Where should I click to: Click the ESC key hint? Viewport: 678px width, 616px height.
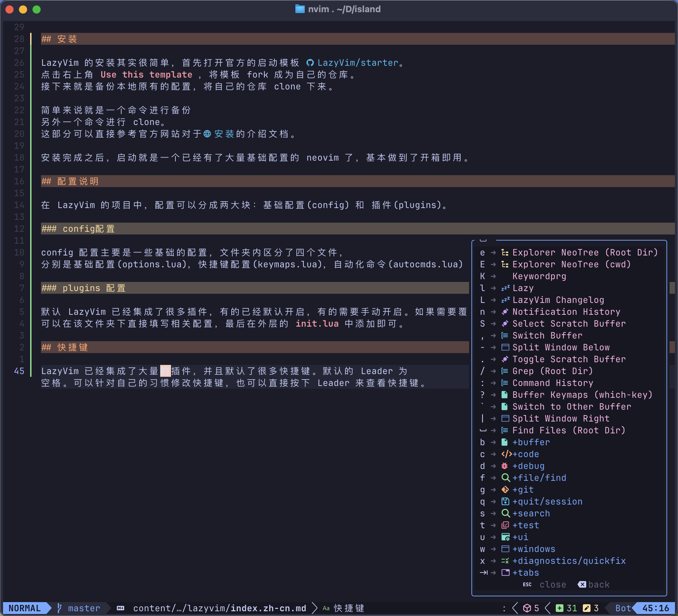[x=527, y=584]
